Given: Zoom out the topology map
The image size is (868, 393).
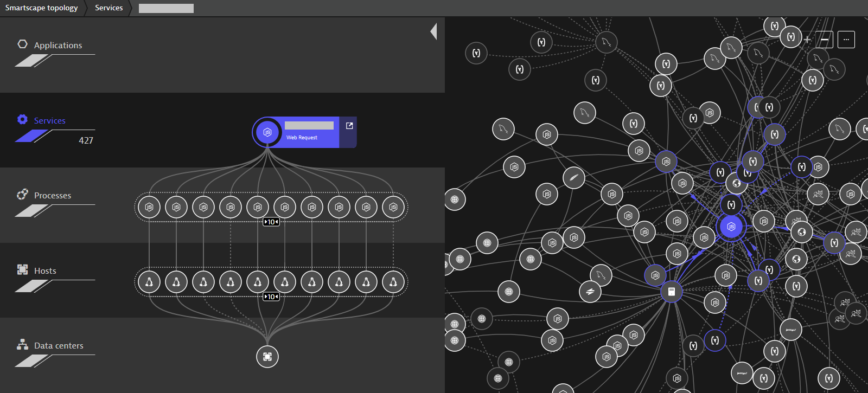Looking at the screenshot, I should 825,40.
